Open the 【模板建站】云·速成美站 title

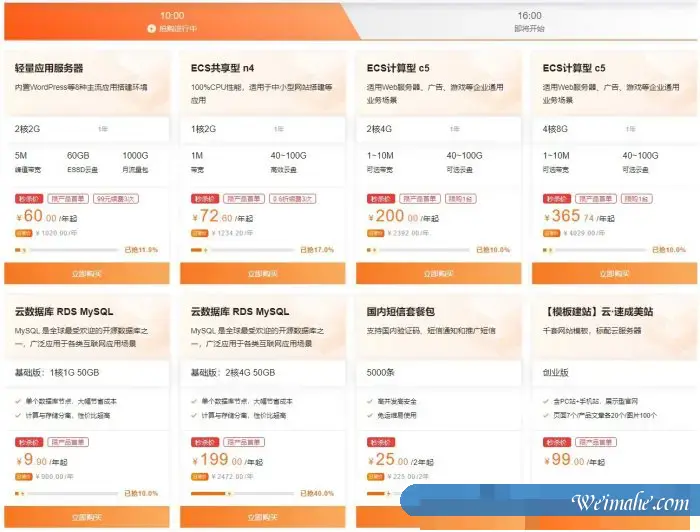[598, 312]
